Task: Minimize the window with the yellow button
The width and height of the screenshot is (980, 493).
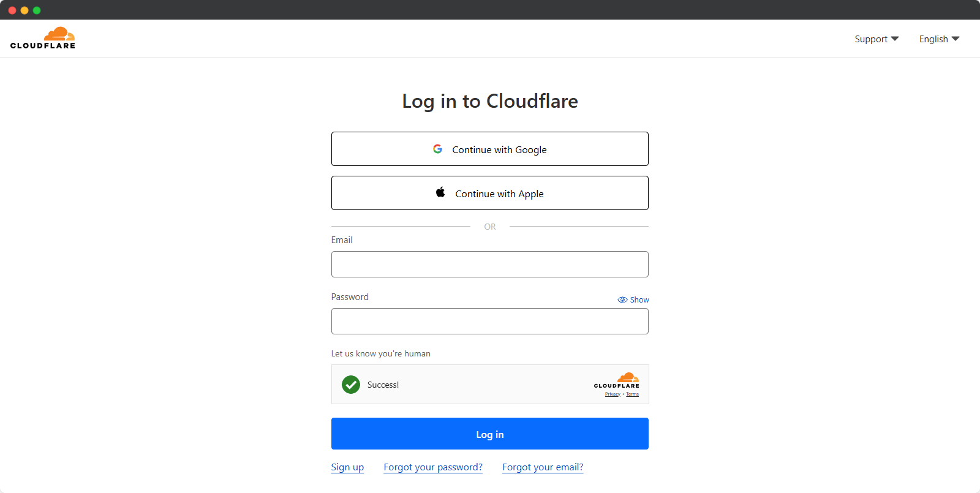Action: [24, 10]
